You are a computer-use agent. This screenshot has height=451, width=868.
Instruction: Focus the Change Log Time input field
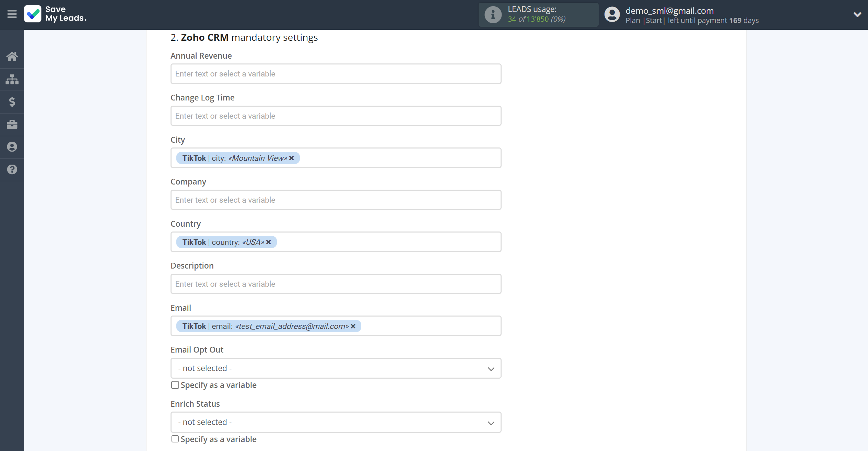(x=336, y=116)
